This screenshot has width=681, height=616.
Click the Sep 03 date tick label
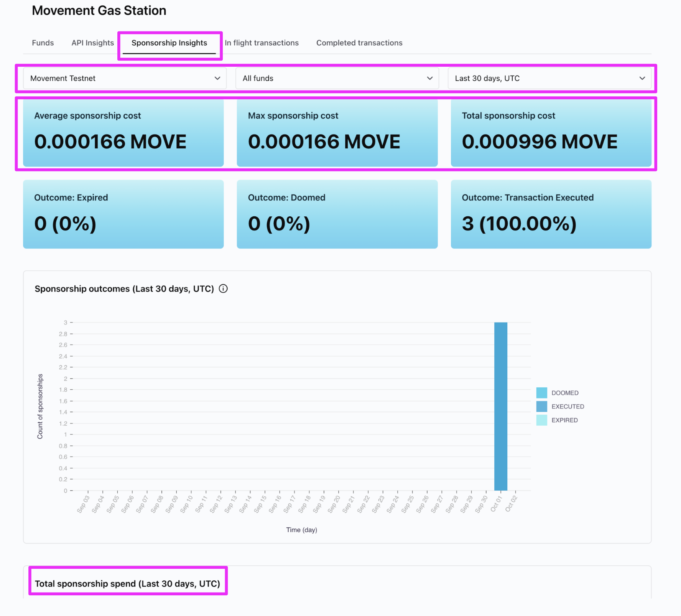tap(83, 504)
